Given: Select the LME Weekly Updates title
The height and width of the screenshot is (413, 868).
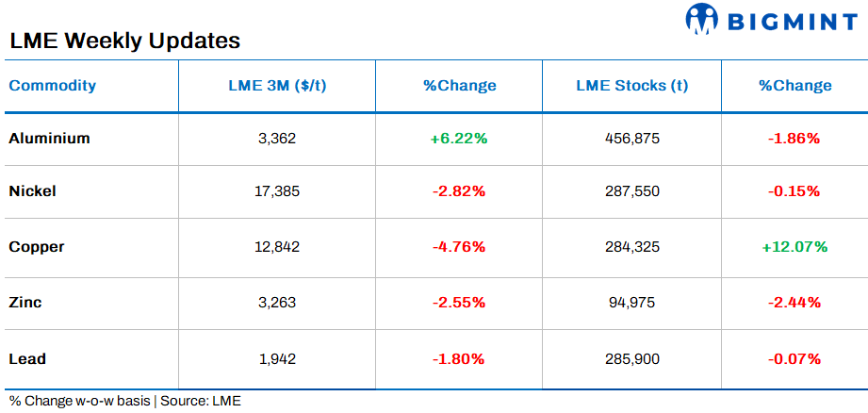Looking at the screenshot, I should (x=124, y=41).
